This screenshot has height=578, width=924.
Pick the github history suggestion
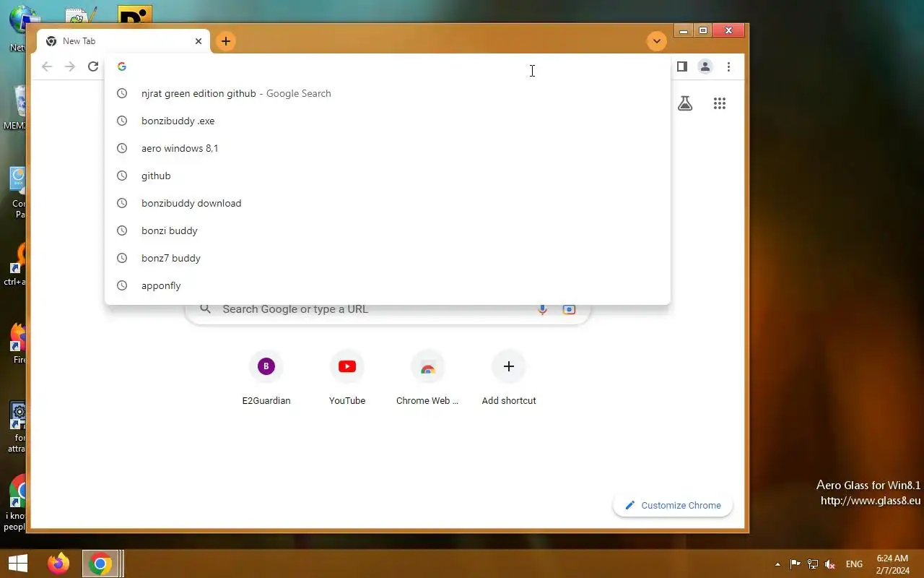point(388,176)
